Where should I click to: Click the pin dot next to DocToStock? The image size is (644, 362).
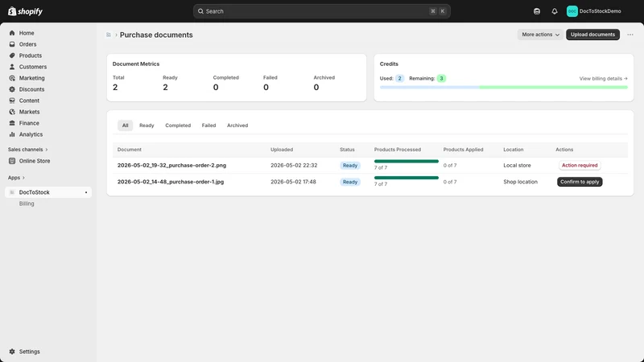click(x=86, y=192)
